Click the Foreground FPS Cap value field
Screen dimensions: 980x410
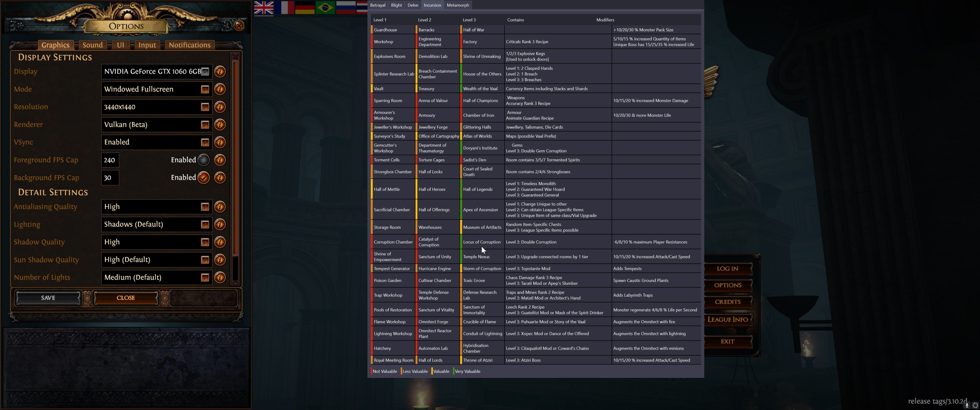pyautogui.click(x=110, y=160)
